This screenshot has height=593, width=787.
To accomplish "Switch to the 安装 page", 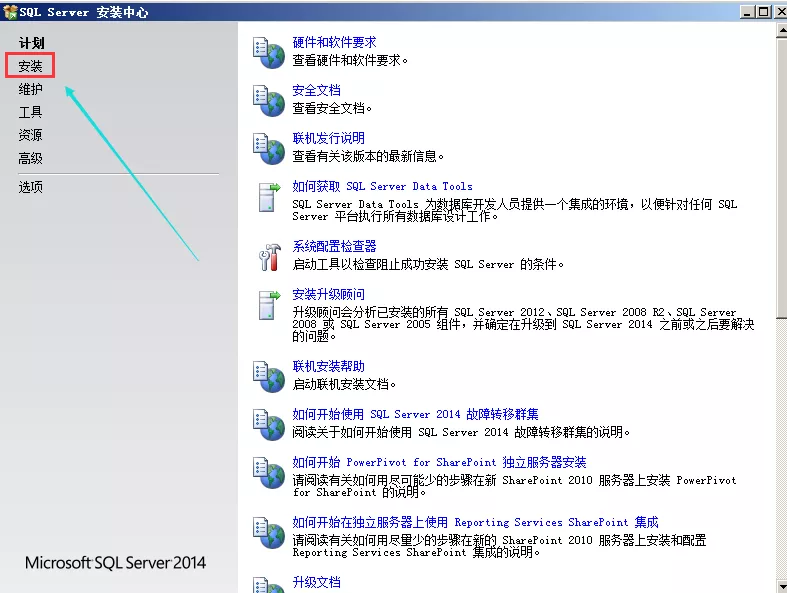I will [x=30, y=66].
